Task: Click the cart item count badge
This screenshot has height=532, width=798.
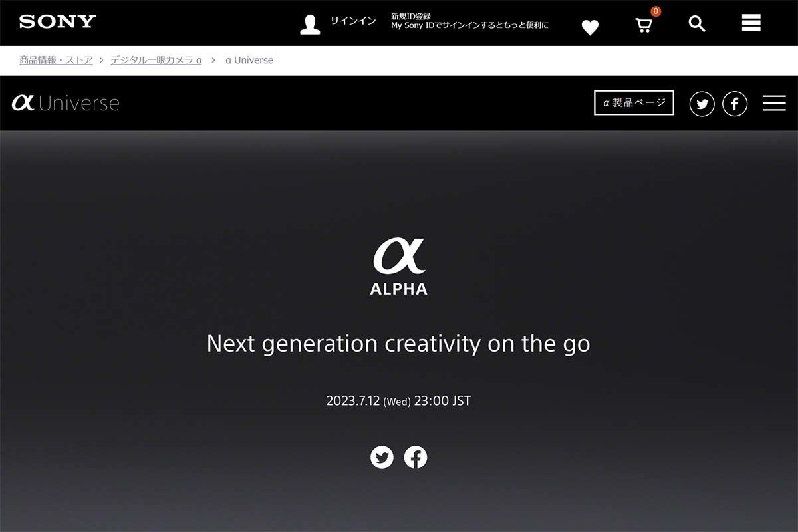Action: pyautogui.click(x=656, y=11)
